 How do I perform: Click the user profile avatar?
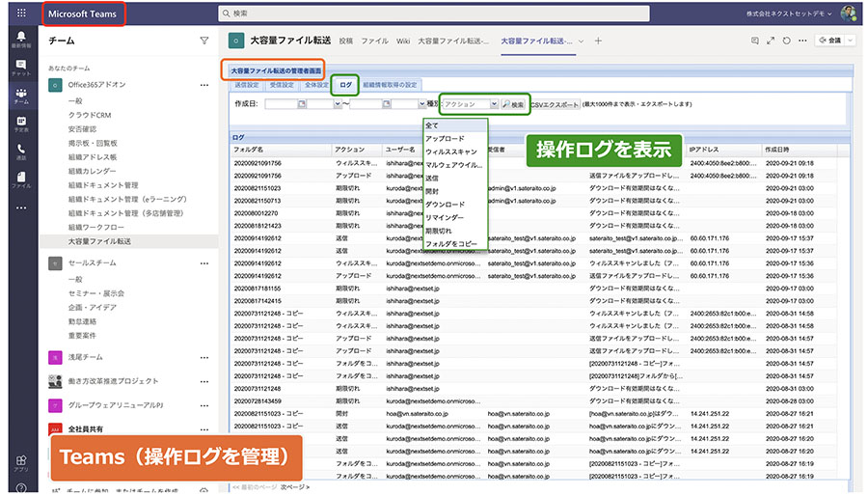[848, 14]
